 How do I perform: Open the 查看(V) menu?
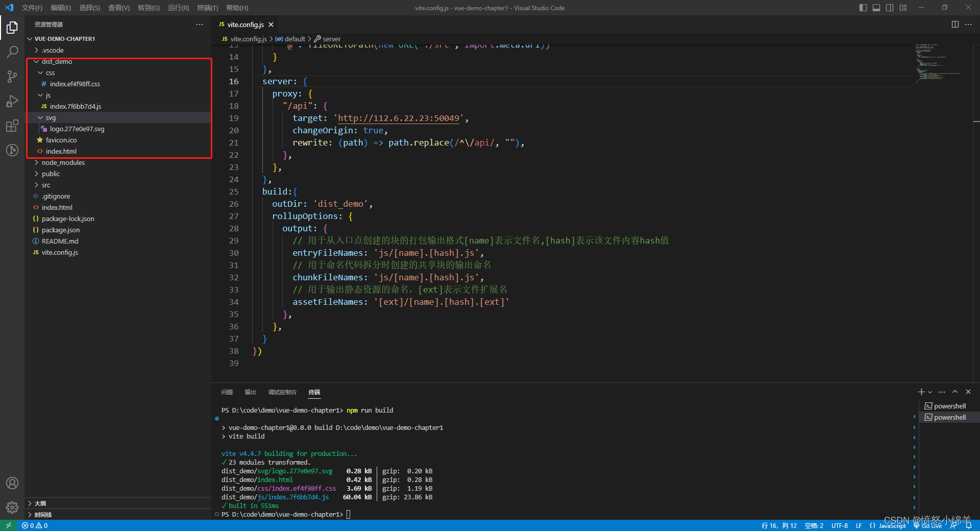point(119,8)
